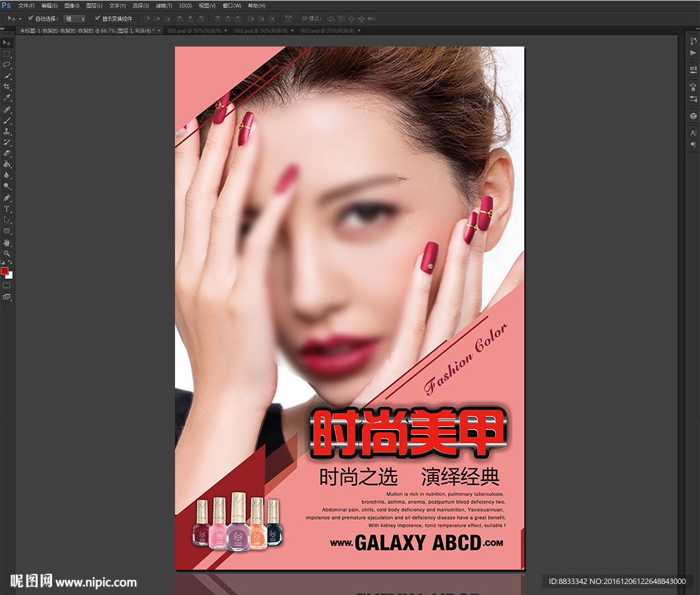
Task: Select the Paint Bucket tool
Action: pos(7,164)
